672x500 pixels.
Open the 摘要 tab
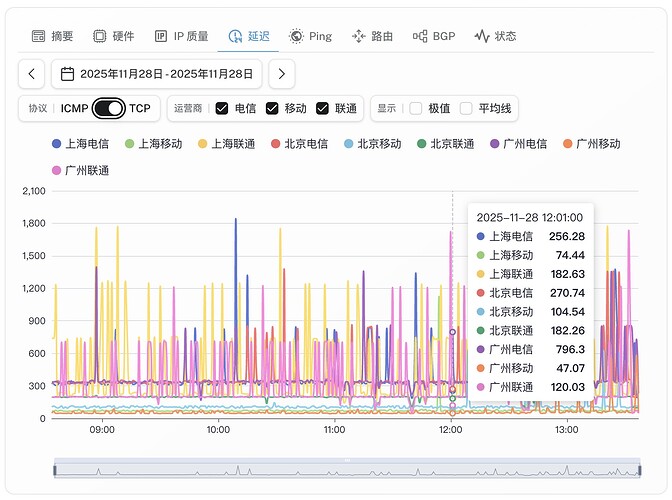(x=53, y=36)
